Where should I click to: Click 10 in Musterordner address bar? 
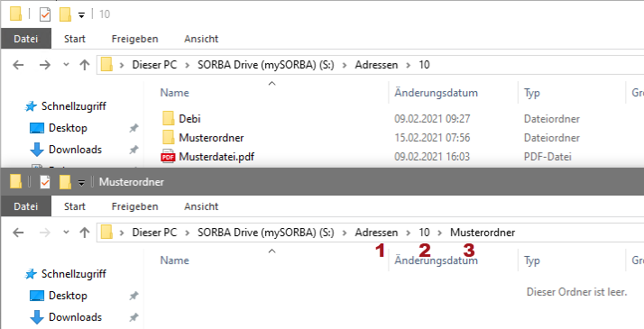click(x=424, y=233)
